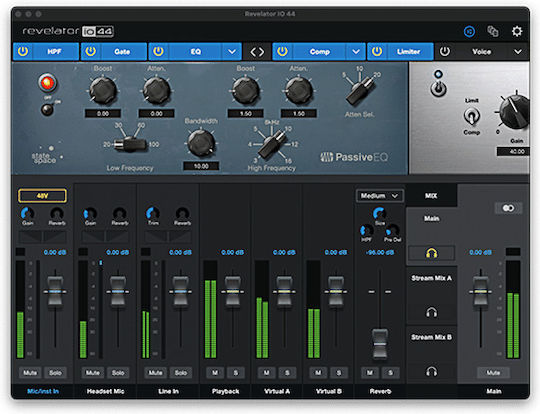Select the Limiter tab
This screenshot has width=540, height=414.
pos(408,52)
